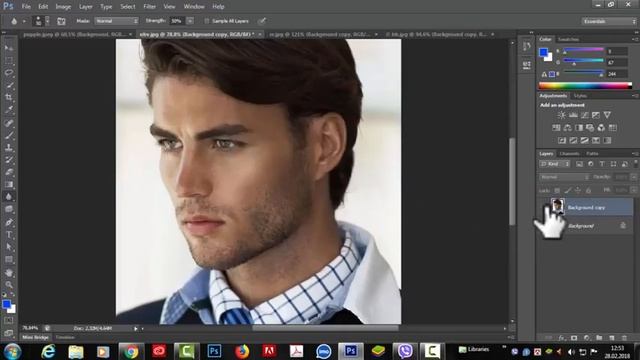Select the Hand tool

tap(9, 273)
